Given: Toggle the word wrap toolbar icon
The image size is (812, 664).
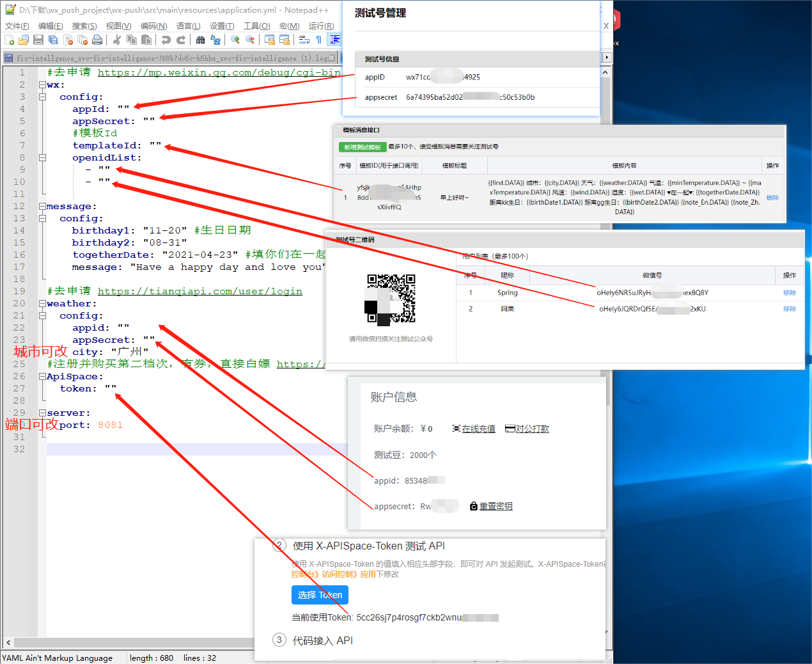Looking at the screenshot, I should coord(304,40).
